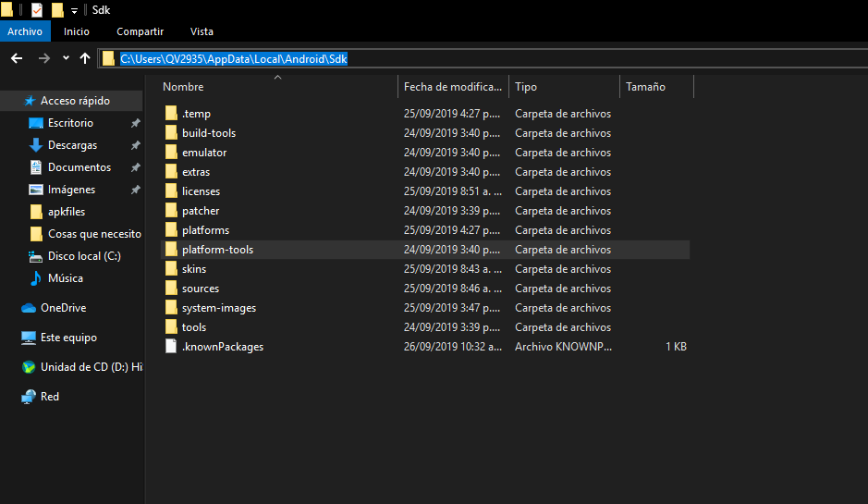Open the Archivo menu
The height and width of the screenshot is (504, 868).
coord(25,31)
